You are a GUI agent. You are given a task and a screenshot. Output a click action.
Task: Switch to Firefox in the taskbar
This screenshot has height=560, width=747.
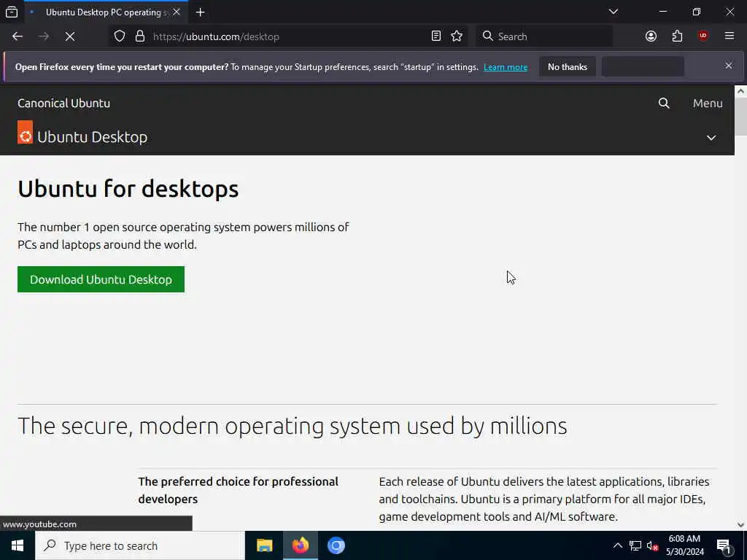pos(300,545)
